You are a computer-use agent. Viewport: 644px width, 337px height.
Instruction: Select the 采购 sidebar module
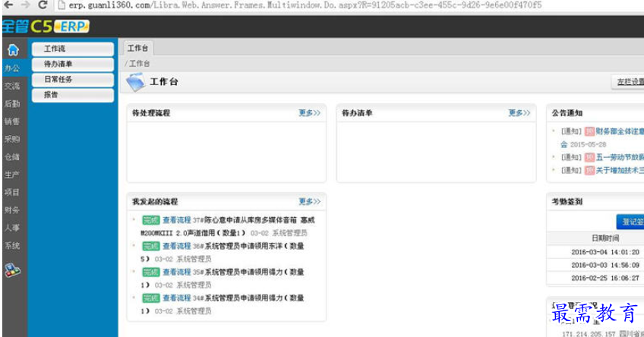pos(12,139)
